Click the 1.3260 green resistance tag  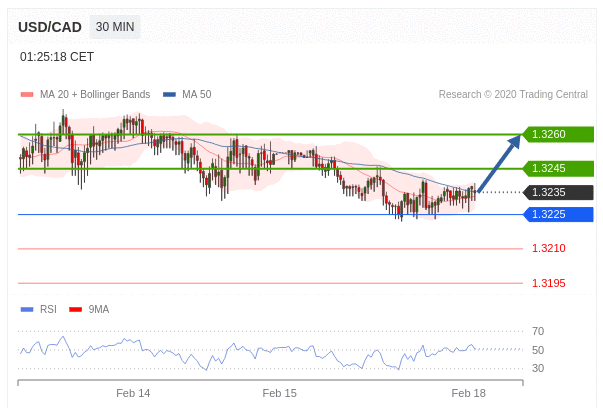[x=558, y=134]
